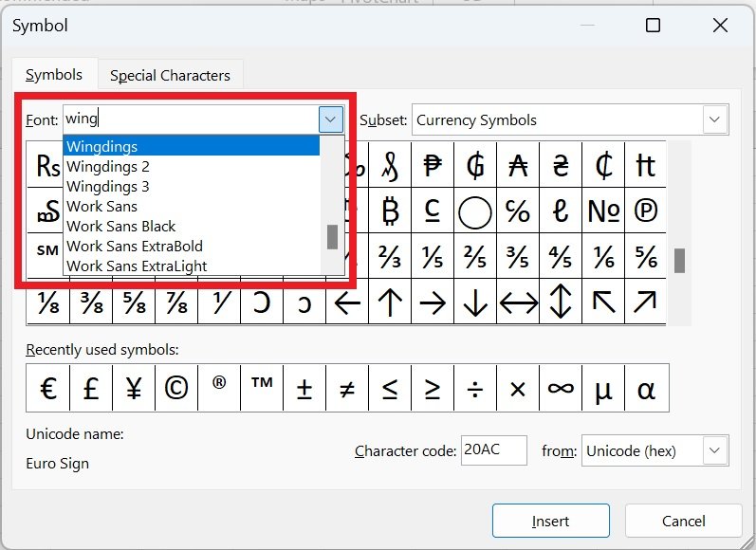Collapse the Font dropdown arrow
Image resolution: width=756 pixels, height=550 pixels.
click(331, 119)
